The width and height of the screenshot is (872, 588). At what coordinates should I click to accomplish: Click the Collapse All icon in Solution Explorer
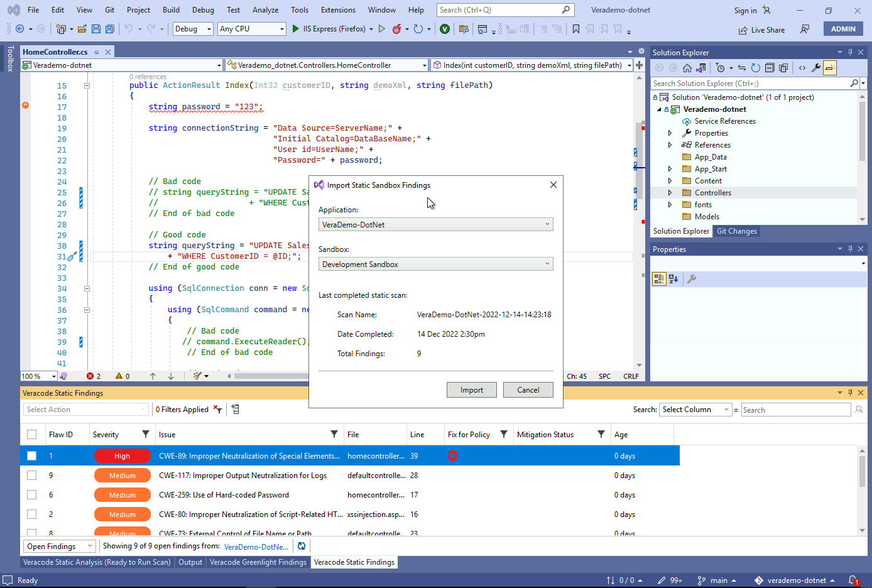770,68
